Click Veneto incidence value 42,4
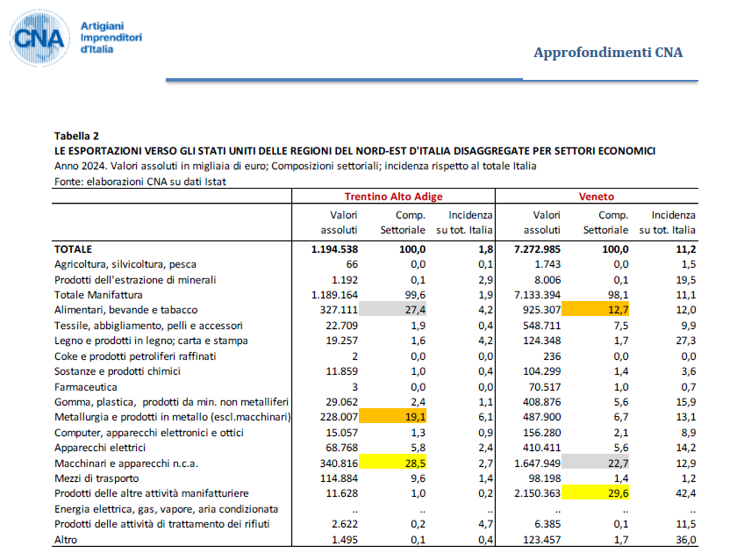737x560 pixels. click(x=686, y=493)
